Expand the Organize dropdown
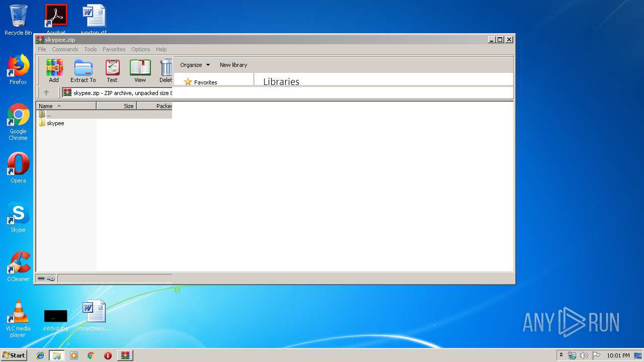This screenshot has height=362, width=644. [195, 65]
